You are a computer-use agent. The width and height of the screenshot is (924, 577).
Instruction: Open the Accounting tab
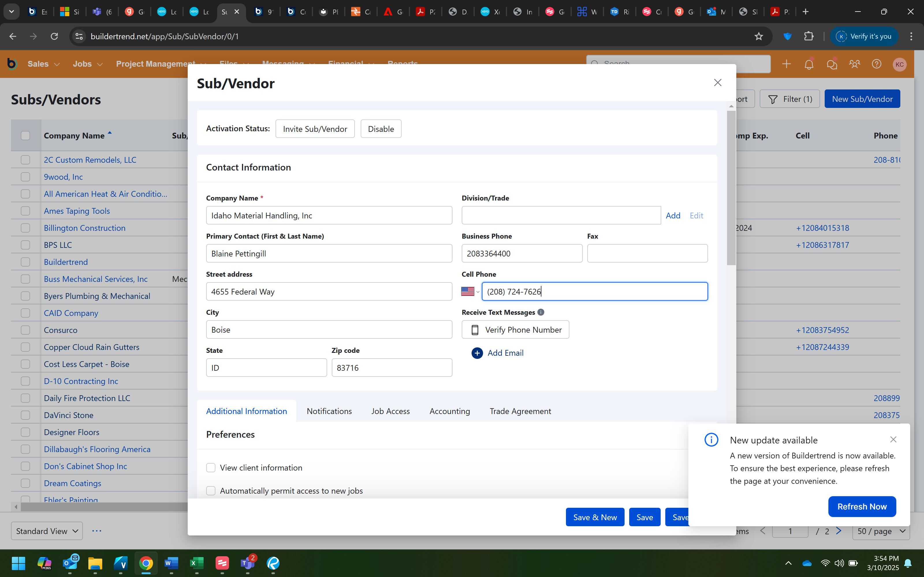pyautogui.click(x=449, y=411)
